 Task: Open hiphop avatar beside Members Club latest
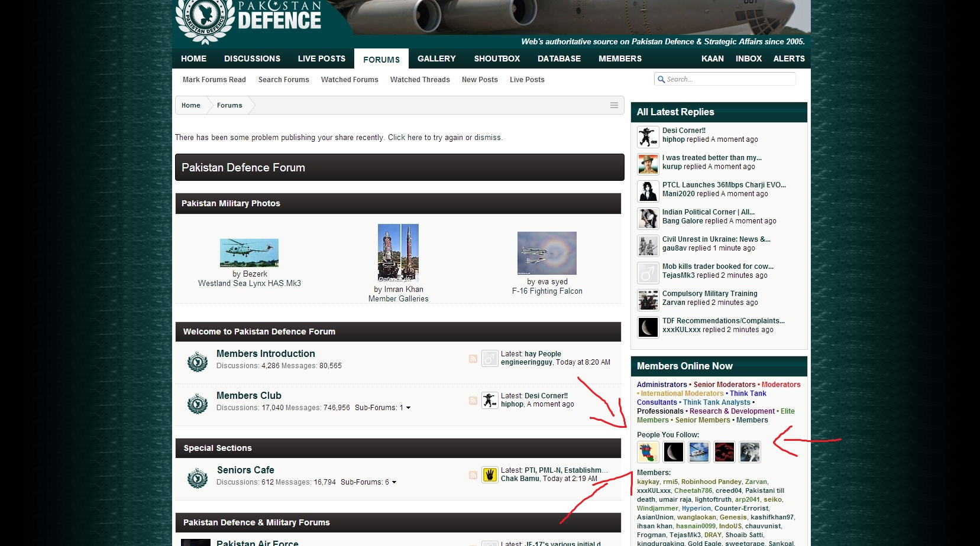click(490, 400)
